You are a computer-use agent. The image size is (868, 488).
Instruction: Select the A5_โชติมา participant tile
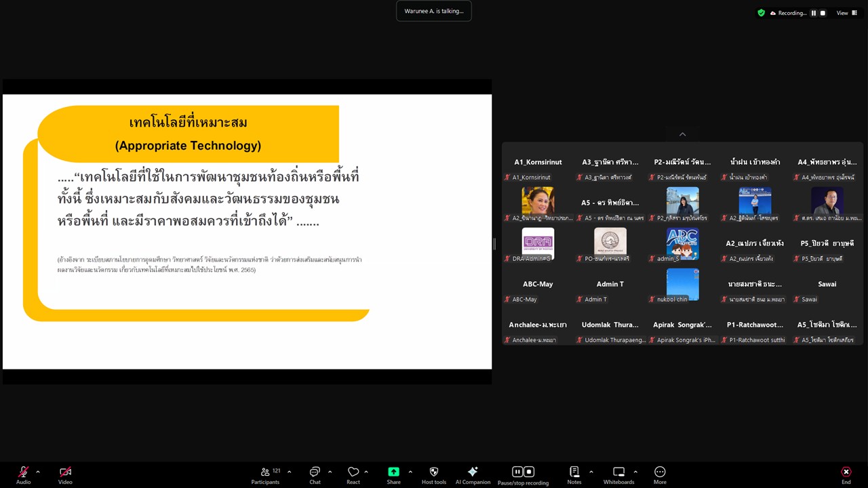(x=827, y=325)
